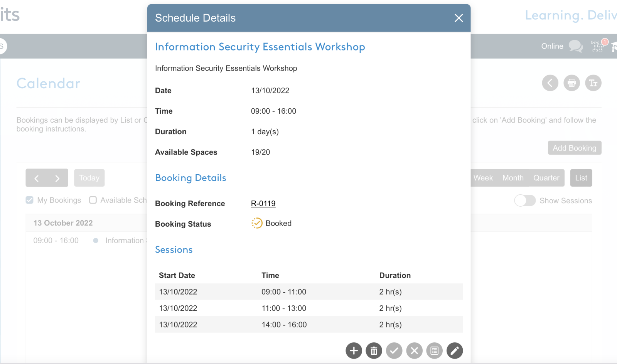Screen dimensions: 617x364
Task: Click the grey cancel X circle icon
Action: coord(414,351)
